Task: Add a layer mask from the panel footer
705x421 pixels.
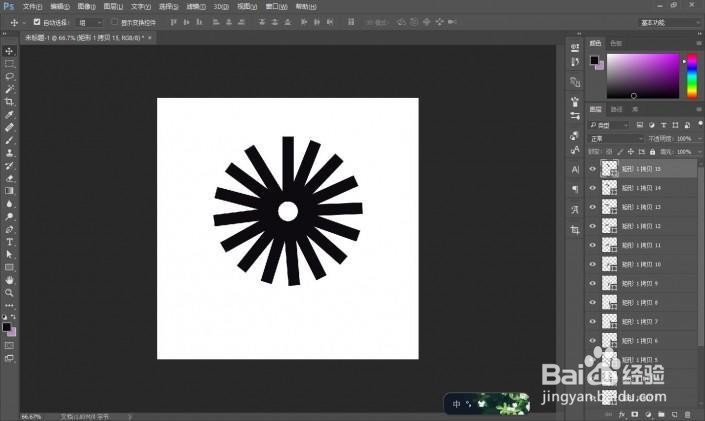Action: pos(635,414)
